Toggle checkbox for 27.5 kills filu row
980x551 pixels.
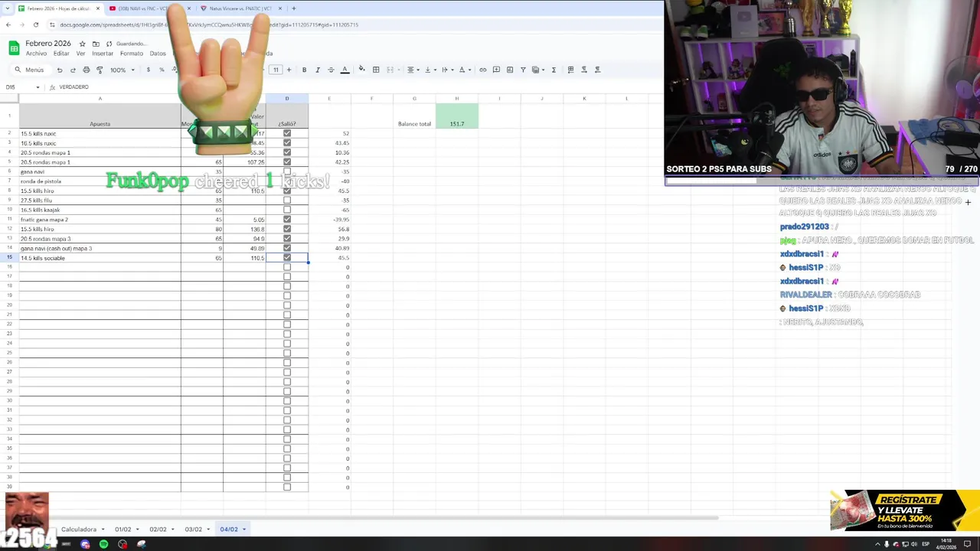(x=287, y=201)
